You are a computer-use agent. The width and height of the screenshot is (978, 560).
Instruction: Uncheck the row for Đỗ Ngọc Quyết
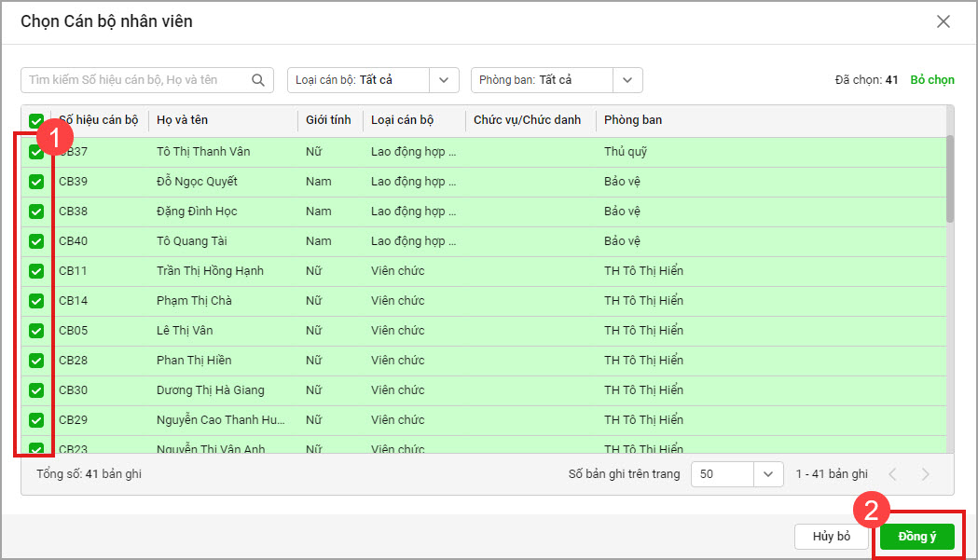tap(36, 182)
